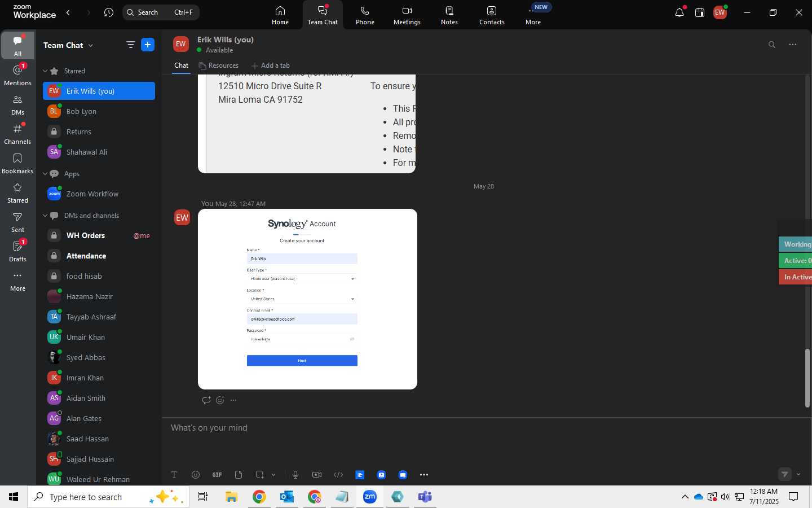Viewport: 812px width, 508px height.
Task: Open the More apps menu with NEW badge
Action: coord(533,15)
